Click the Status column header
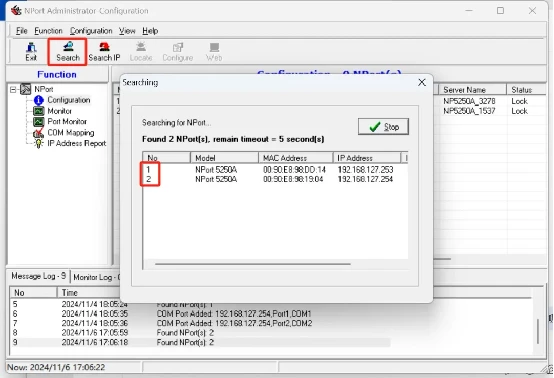This screenshot has width=554, height=378. [x=526, y=89]
